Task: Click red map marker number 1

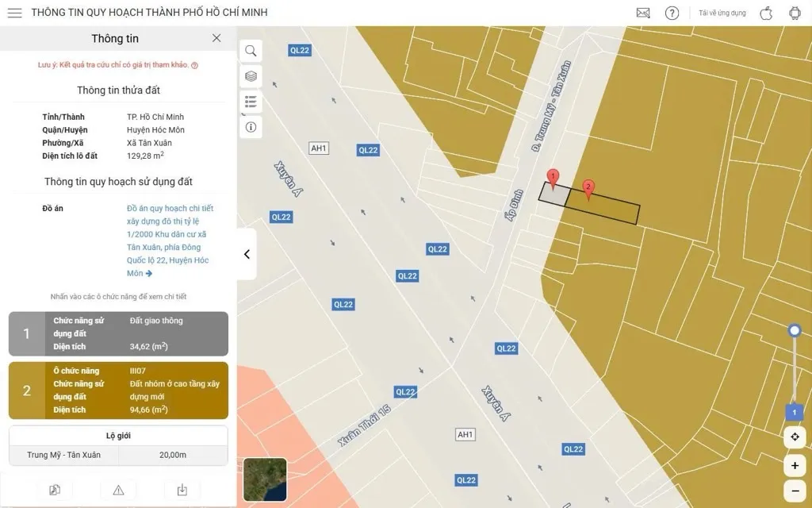Action: coord(553,179)
